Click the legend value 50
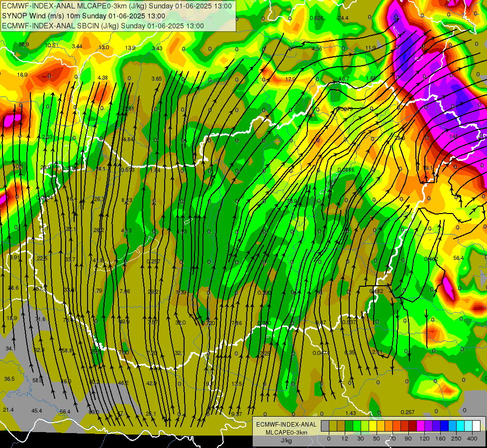This screenshot has height=448, width=487. coord(377,439)
